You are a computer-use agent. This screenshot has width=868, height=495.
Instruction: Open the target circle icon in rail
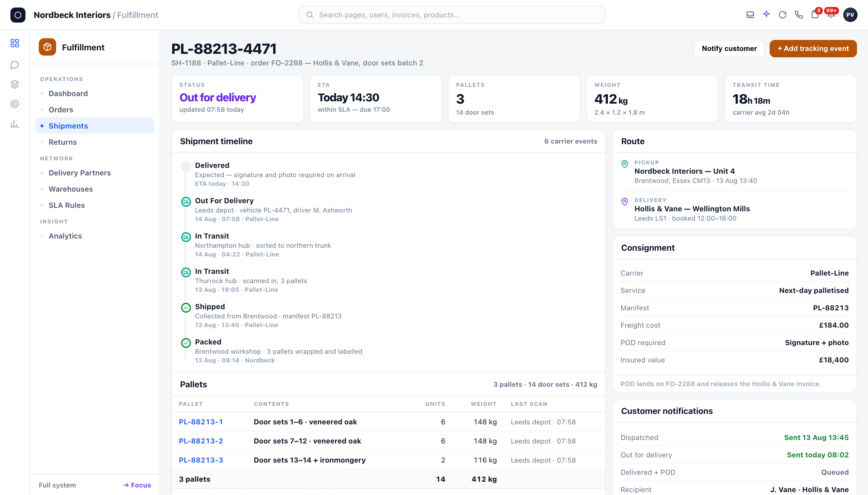point(14,104)
